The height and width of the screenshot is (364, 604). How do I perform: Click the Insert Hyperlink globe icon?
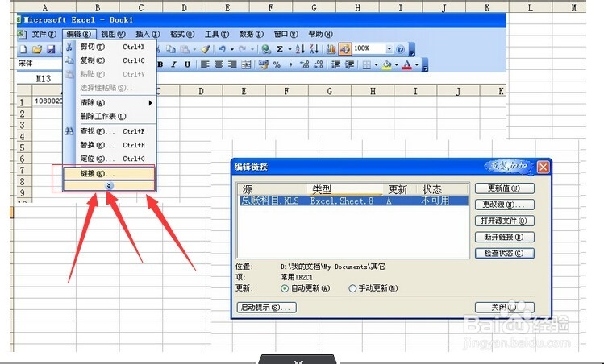pos(266,49)
